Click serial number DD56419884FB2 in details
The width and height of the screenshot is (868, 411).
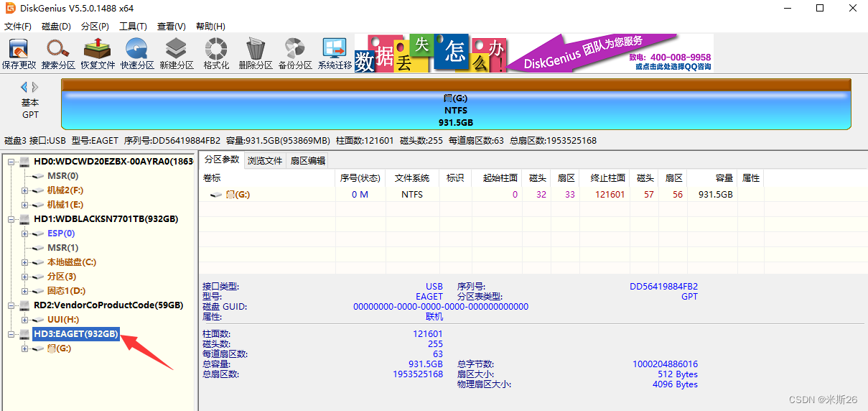pos(663,286)
